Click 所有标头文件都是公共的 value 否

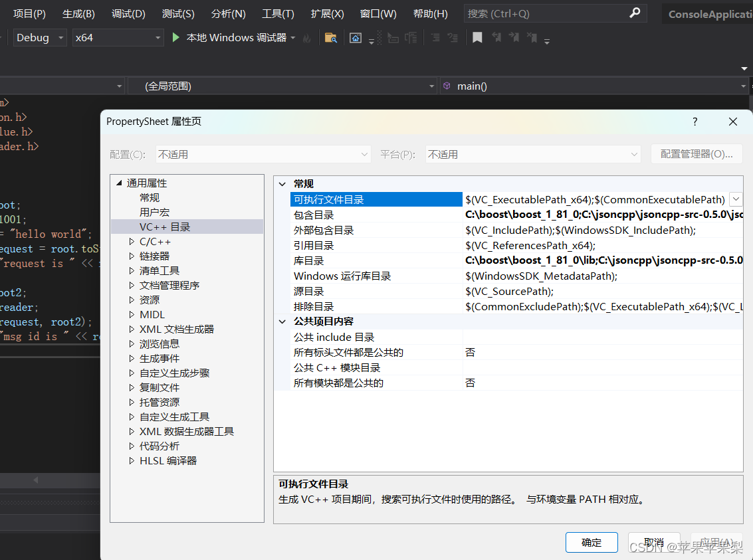click(603, 352)
